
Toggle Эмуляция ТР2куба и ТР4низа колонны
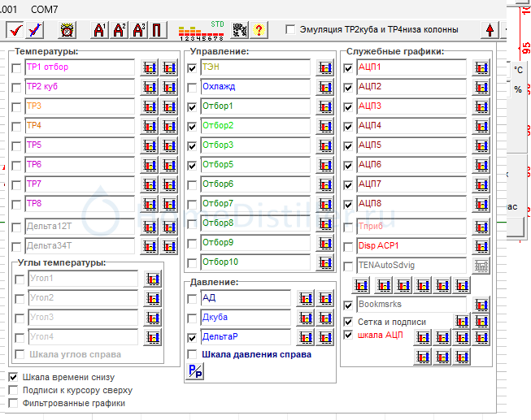click(290, 29)
